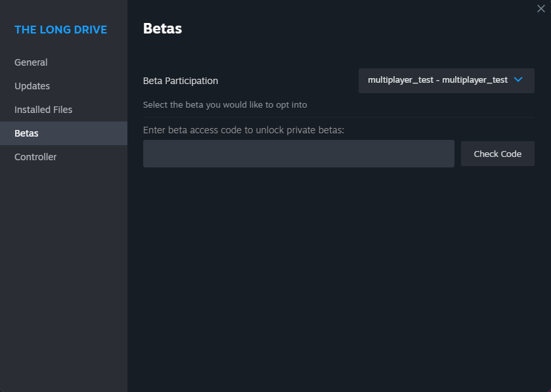
Task: Click the divider line under the beta hint
Action: pos(339,117)
